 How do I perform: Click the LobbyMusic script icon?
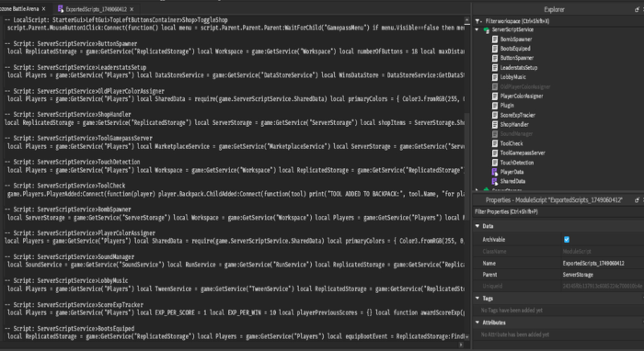click(495, 77)
